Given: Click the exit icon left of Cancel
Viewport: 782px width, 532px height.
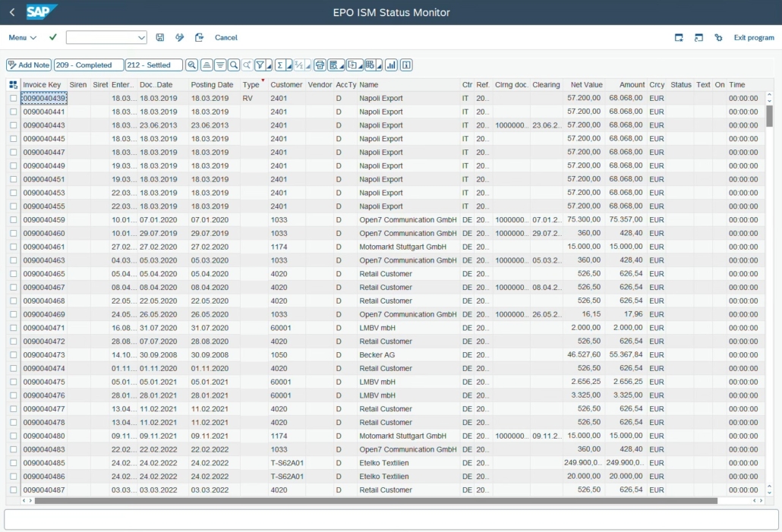Looking at the screenshot, I should pyautogui.click(x=199, y=37).
